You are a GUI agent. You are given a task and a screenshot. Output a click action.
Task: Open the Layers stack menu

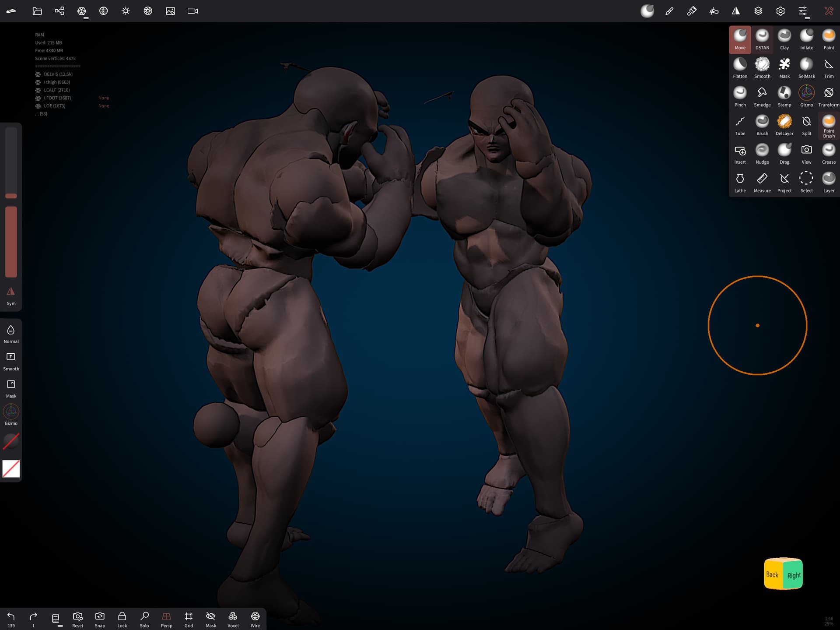pos(758,11)
